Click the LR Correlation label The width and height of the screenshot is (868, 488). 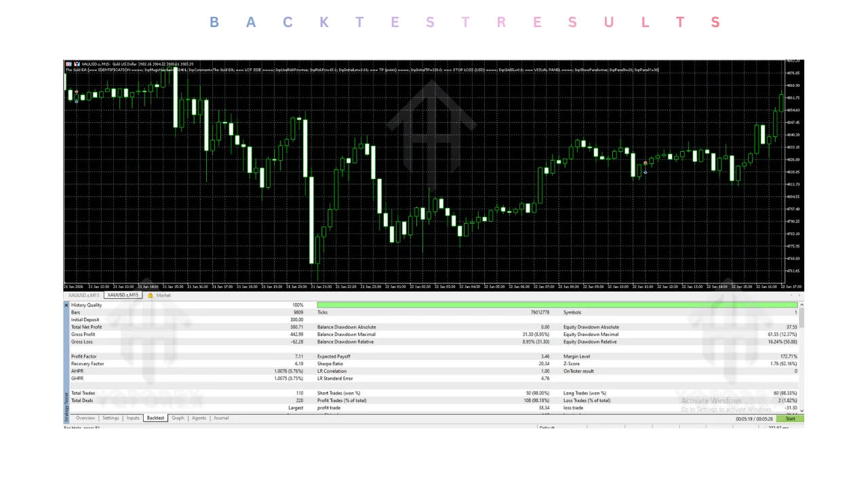tap(333, 371)
